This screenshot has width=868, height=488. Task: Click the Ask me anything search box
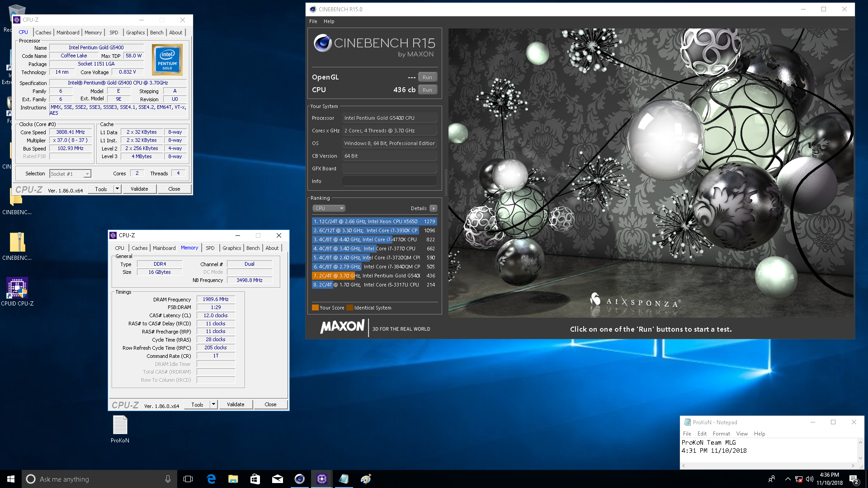coord(99,479)
